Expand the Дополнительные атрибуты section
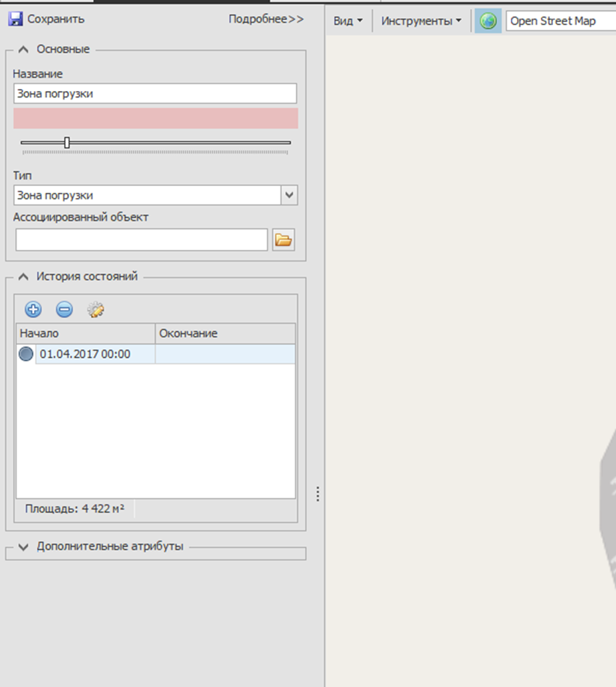The image size is (616, 687). click(x=24, y=547)
